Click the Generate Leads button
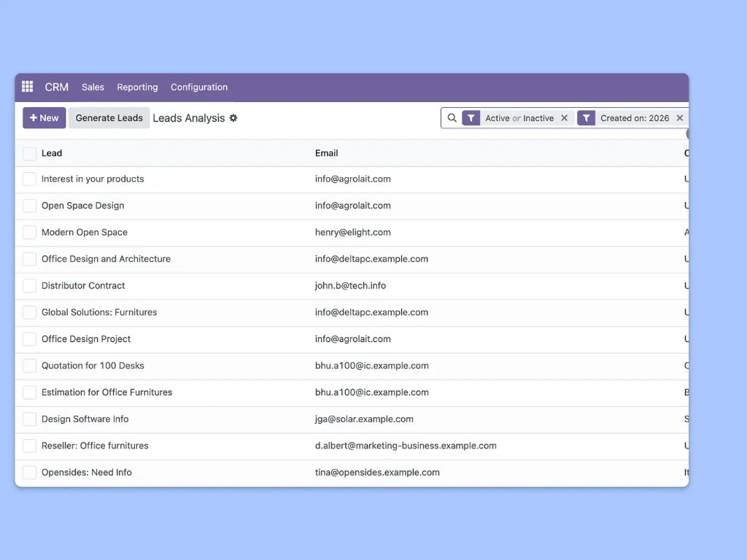Viewport: 747px width, 560px height. tap(109, 117)
